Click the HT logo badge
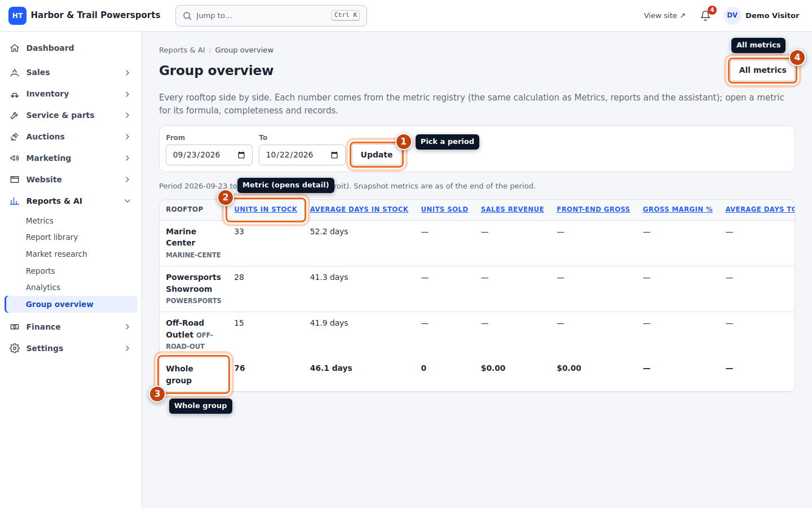The height and width of the screenshot is (508, 812). [x=17, y=16]
